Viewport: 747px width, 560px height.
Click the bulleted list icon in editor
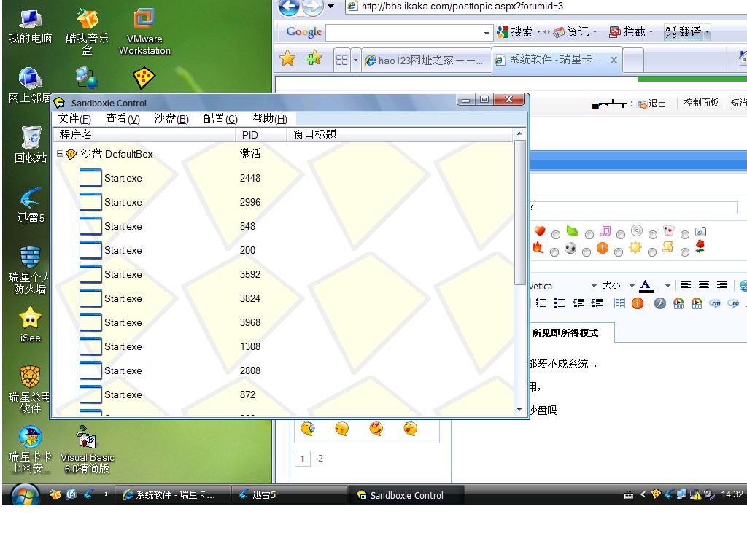click(560, 303)
